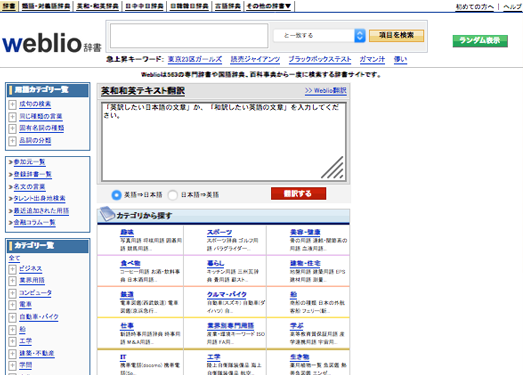The width and height of the screenshot is (523, 375).
Task: Open the ヘルプ link
Action: [x=512, y=7]
